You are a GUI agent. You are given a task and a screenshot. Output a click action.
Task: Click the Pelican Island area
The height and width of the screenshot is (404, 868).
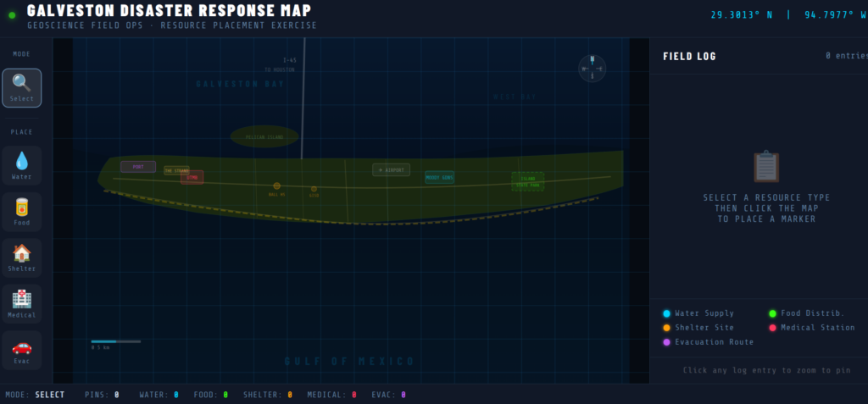264,136
